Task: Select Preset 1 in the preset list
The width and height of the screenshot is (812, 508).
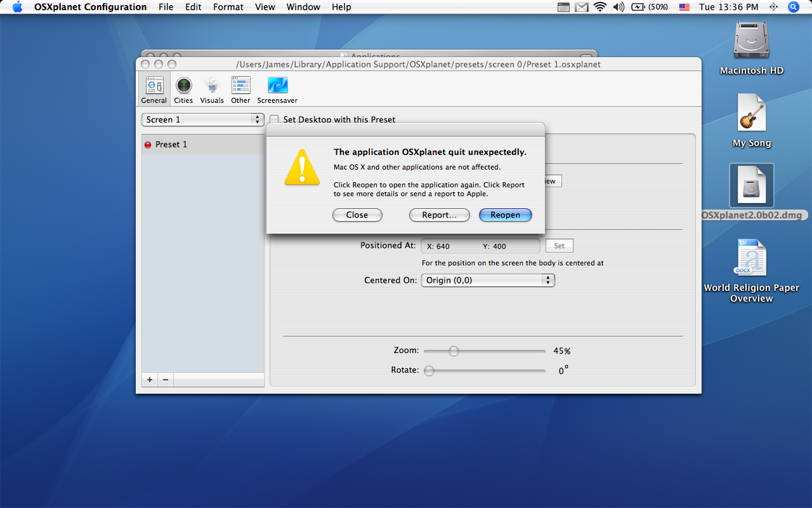Action: [x=203, y=145]
